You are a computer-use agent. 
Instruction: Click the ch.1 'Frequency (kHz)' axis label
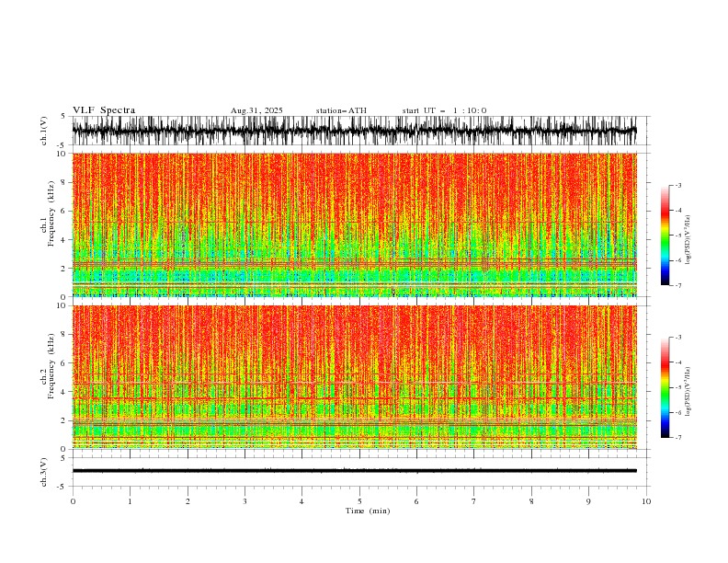tap(51, 213)
